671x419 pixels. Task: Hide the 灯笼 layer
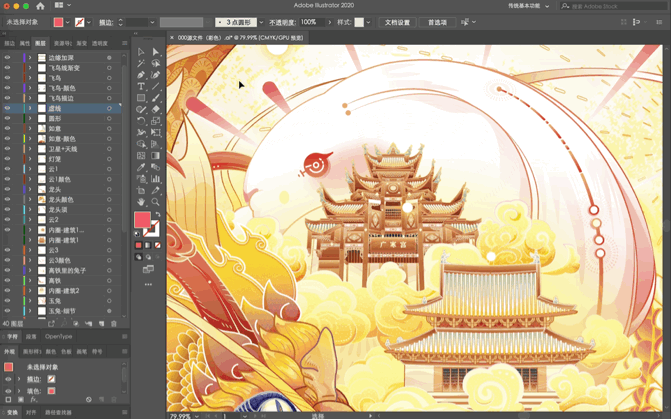tap(7, 159)
